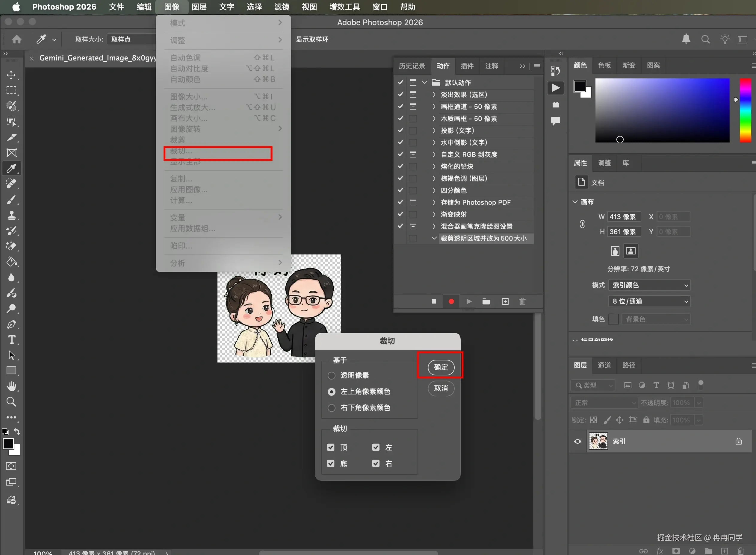
Task: Select the Type tool in toolbar
Action: tap(11, 340)
